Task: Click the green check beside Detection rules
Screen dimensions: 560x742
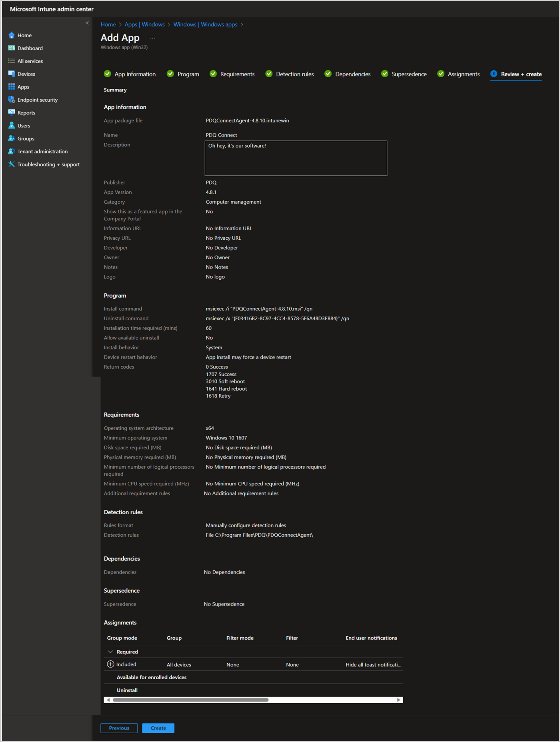Action: click(x=269, y=74)
